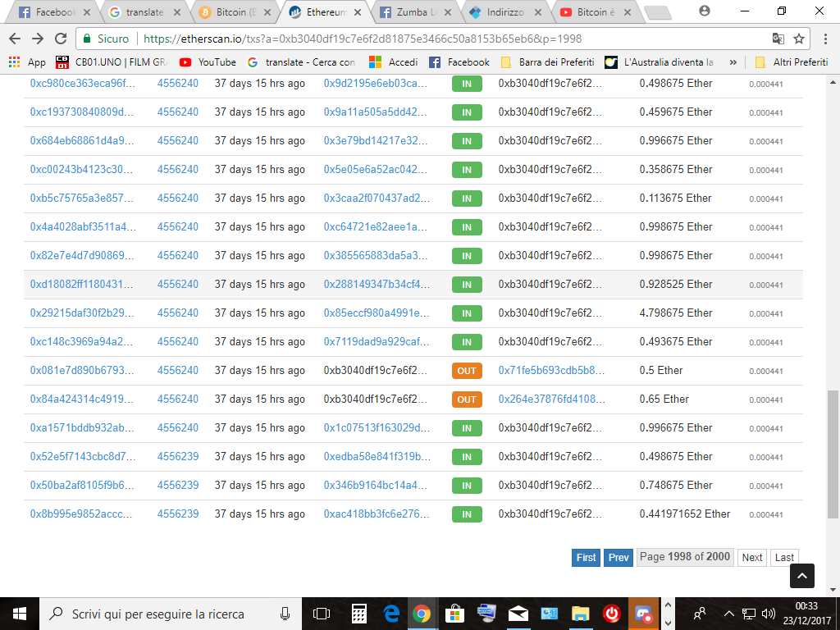840x630 pixels.
Task: Open a new browser tab
Action: pos(657,13)
